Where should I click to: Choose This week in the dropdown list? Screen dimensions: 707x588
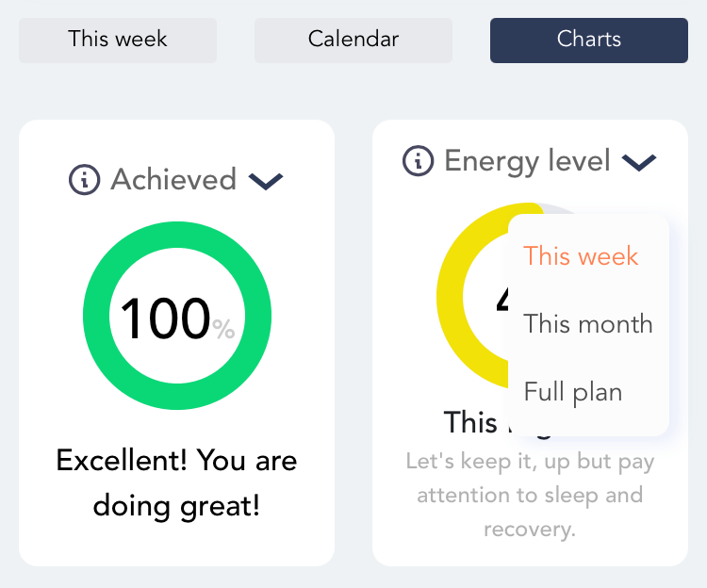point(581,256)
